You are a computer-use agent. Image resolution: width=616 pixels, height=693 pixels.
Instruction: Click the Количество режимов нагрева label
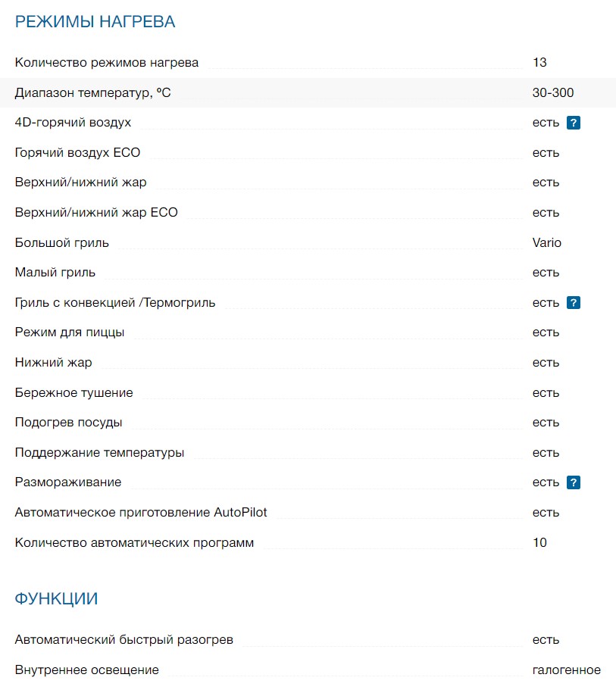click(107, 63)
